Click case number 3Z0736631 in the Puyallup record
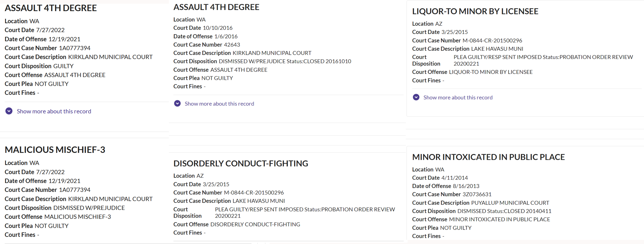The width and height of the screenshot is (644, 244). (x=477, y=194)
